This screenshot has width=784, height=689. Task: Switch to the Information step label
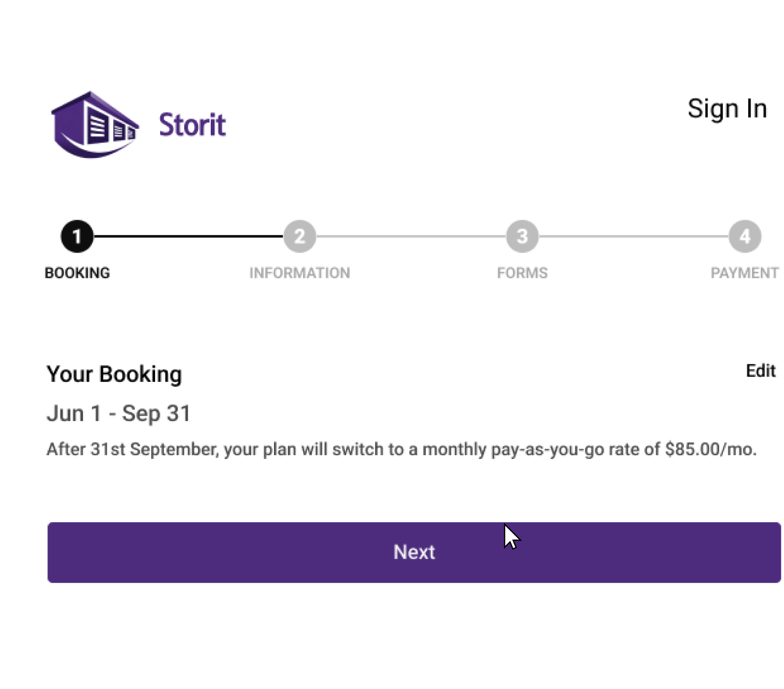pyautogui.click(x=300, y=272)
